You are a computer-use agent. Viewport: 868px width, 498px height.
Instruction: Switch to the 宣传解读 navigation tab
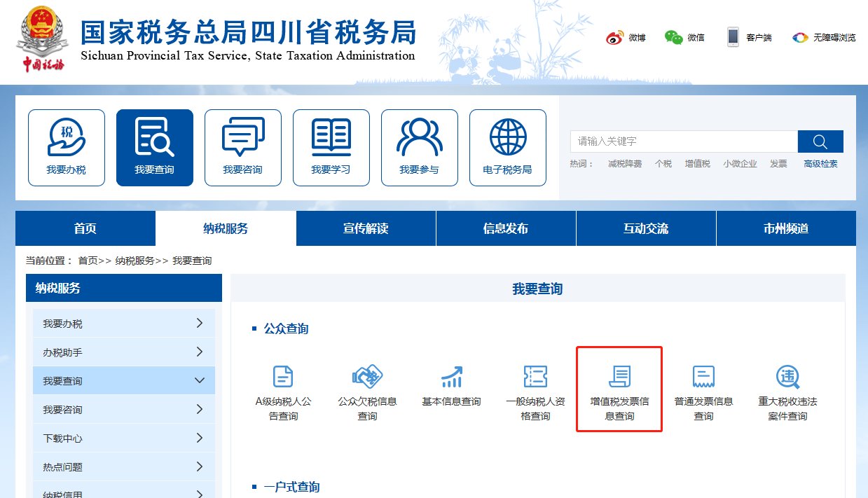coord(366,228)
